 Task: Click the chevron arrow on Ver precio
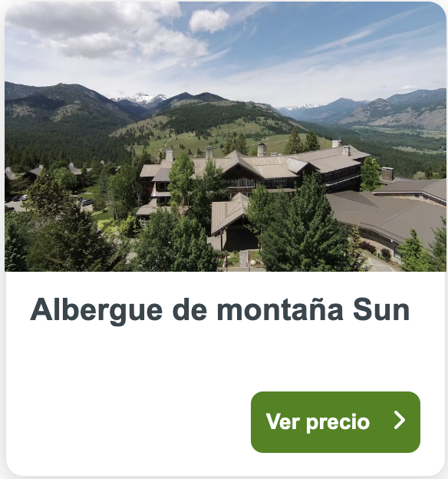[x=400, y=420]
